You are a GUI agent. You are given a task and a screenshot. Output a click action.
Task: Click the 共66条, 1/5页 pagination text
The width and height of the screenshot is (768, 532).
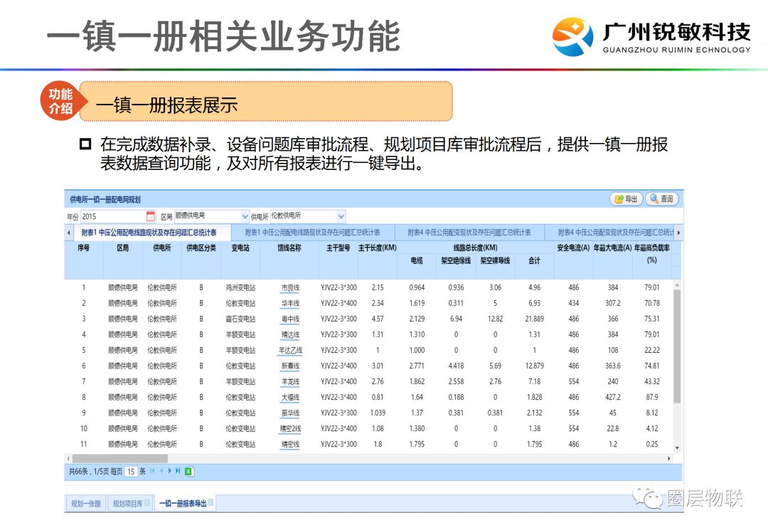[89, 472]
